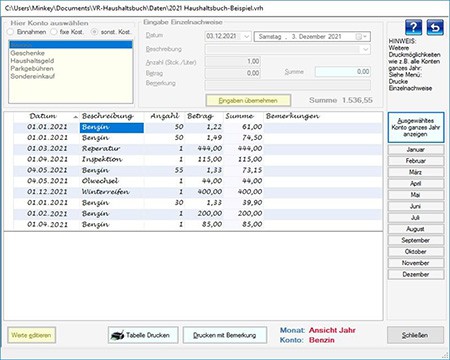Click the Beschreibung column header
The height and width of the screenshot is (360, 450).
(112, 116)
